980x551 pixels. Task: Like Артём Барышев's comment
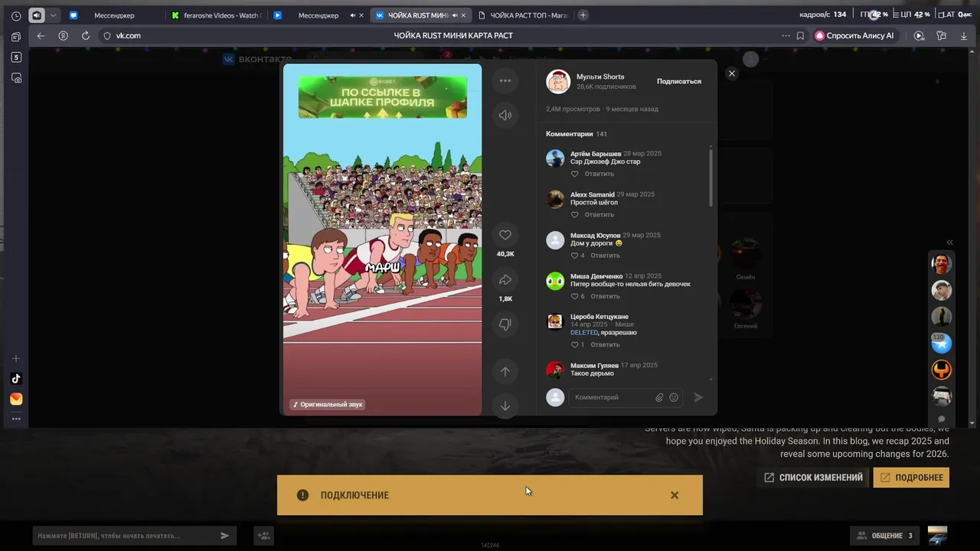click(x=574, y=174)
